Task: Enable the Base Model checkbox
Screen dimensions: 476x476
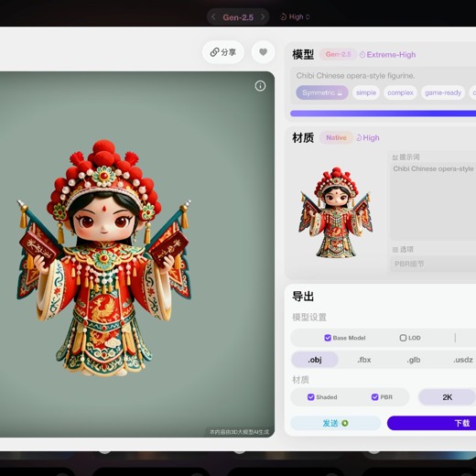Action: [x=328, y=338]
